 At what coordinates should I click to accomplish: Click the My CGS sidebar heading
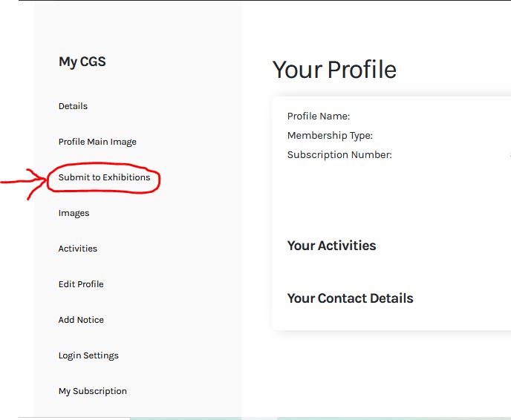[82, 62]
